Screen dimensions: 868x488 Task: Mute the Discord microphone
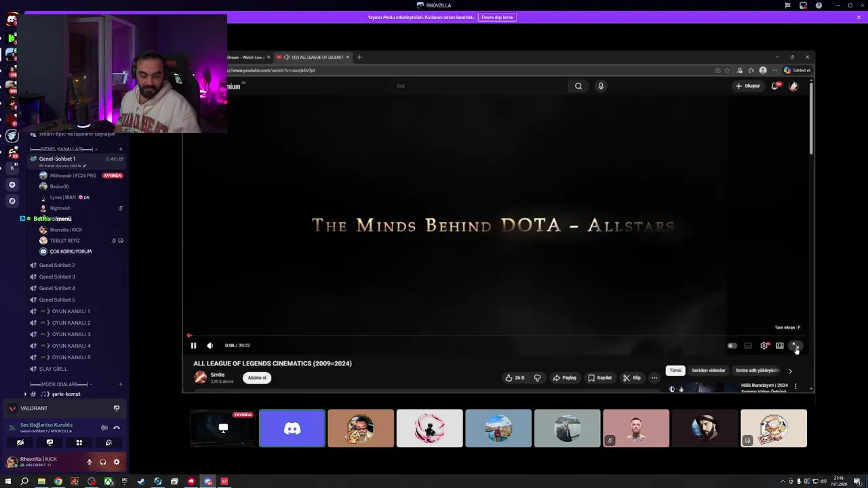90,462
